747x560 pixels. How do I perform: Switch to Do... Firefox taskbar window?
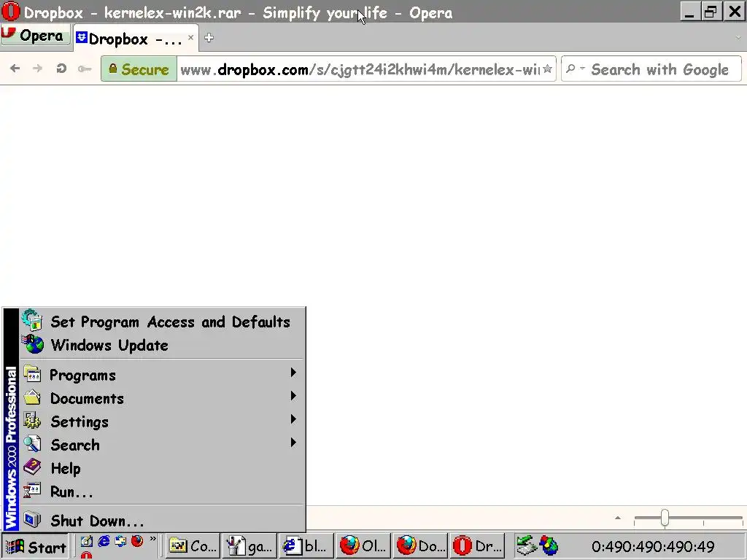click(x=421, y=546)
